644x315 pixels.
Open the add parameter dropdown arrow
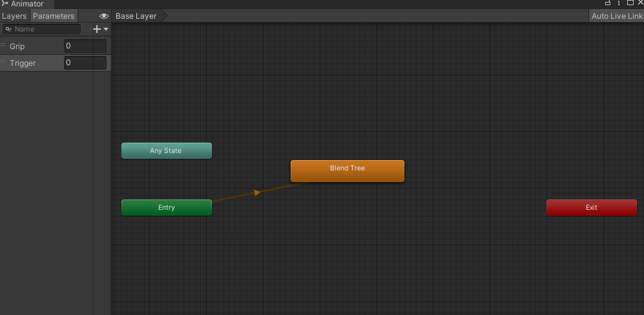(106, 29)
